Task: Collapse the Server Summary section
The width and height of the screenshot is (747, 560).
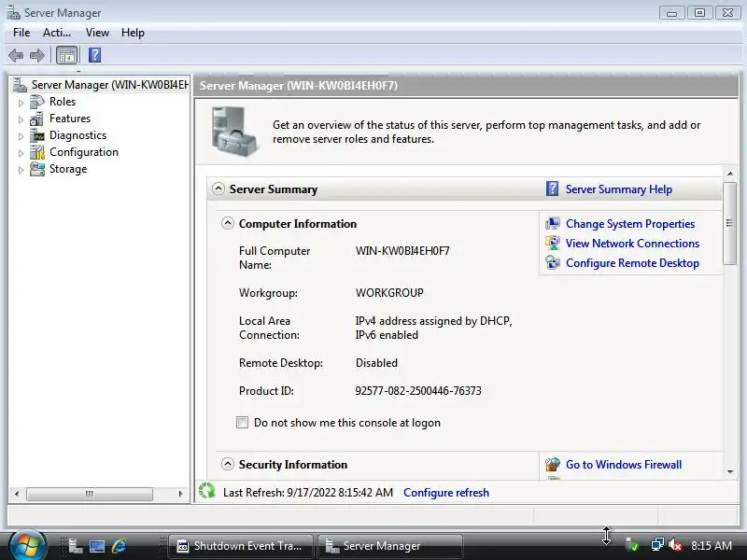Action: [218, 189]
